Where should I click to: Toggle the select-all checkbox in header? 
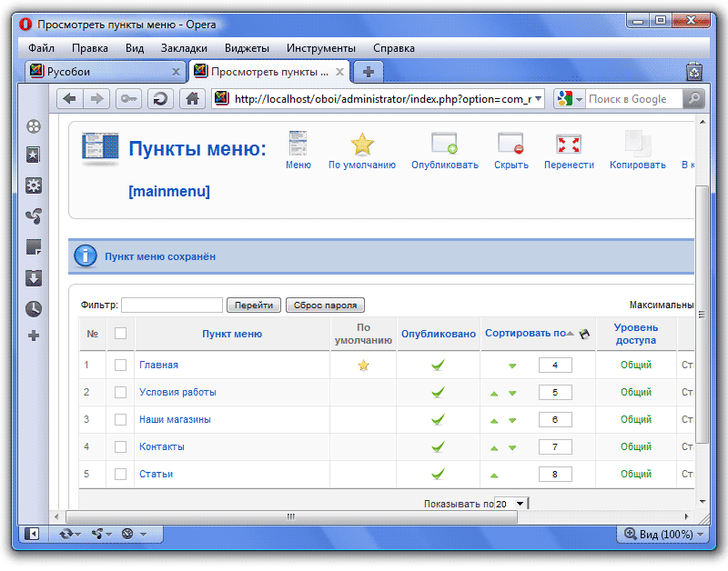click(x=120, y=334)
